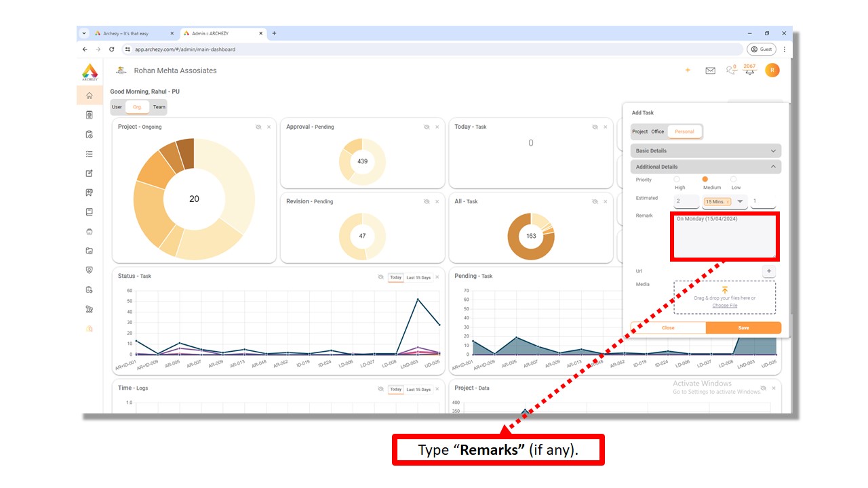Open the mail envelope icon

(710, 70)
